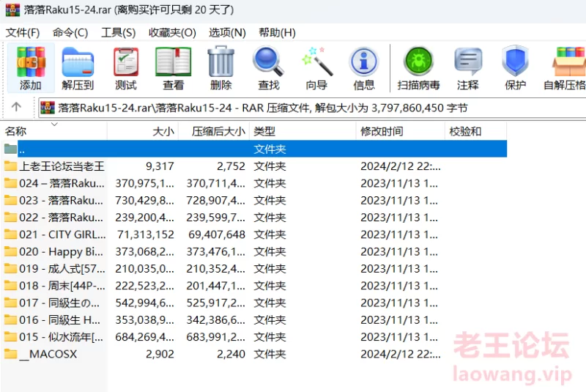The height and width of the screenshot is (392, 586).
Task: Click packed size 2,240
Action: [x=231, y=353]
